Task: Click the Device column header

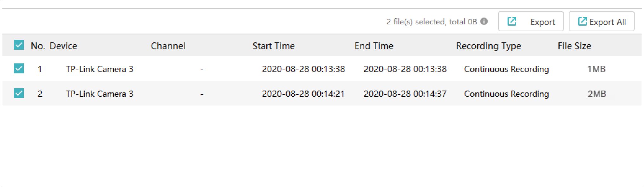Action: 63,46
